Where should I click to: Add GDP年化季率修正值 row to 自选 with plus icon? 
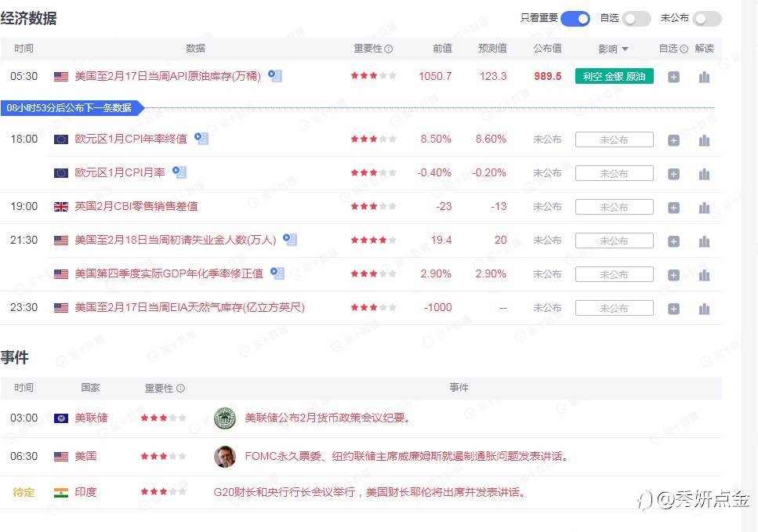673,275
